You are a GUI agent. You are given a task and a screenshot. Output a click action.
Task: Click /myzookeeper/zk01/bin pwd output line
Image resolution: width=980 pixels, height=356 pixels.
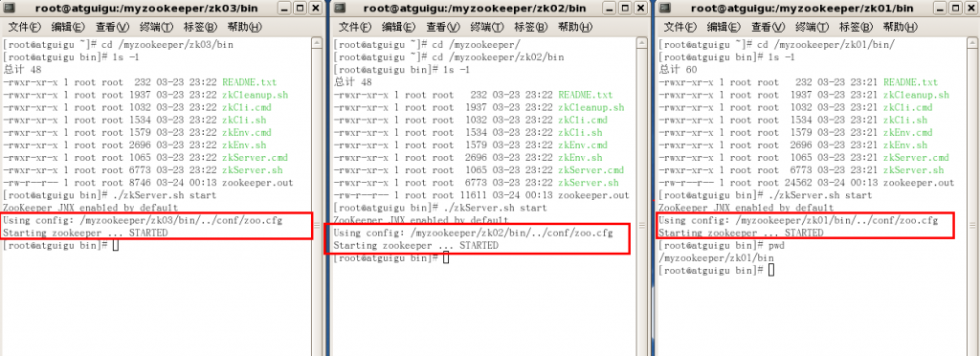(x=717, y=257)
